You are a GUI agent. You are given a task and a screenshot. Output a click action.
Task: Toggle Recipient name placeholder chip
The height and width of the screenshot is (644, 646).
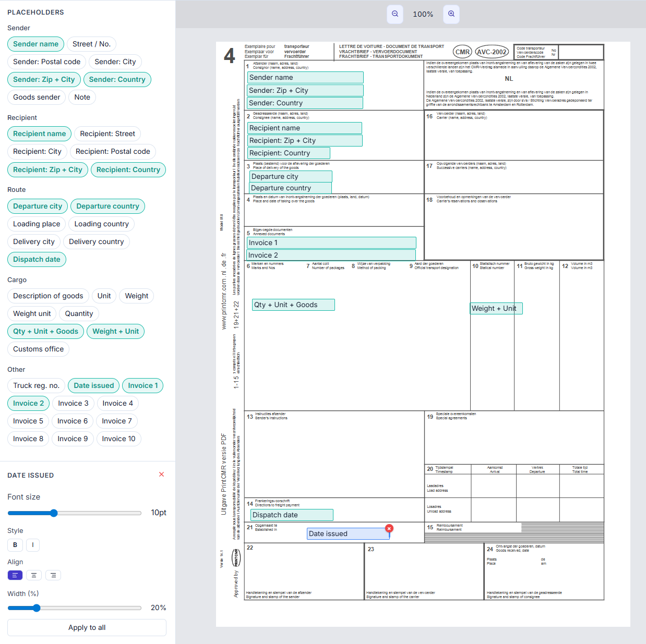click(x=39, y=133)
